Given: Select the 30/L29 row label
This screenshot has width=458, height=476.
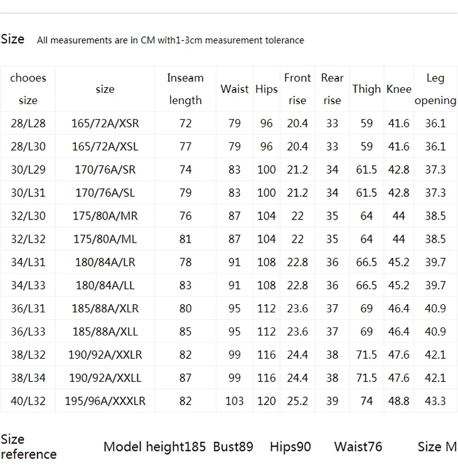Looking at the screenshot, I should [x=28, y=169].
